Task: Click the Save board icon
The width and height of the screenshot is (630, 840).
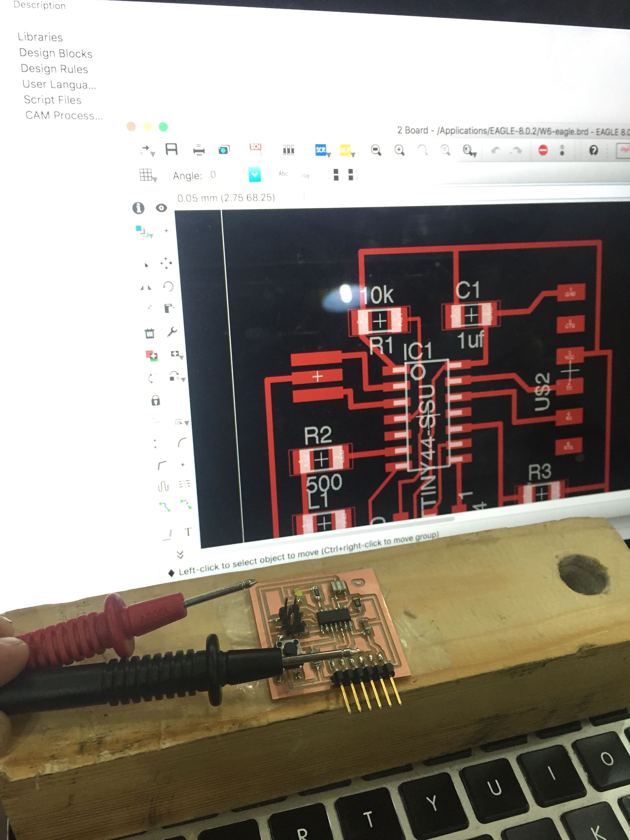Action: tap(171, 149)
